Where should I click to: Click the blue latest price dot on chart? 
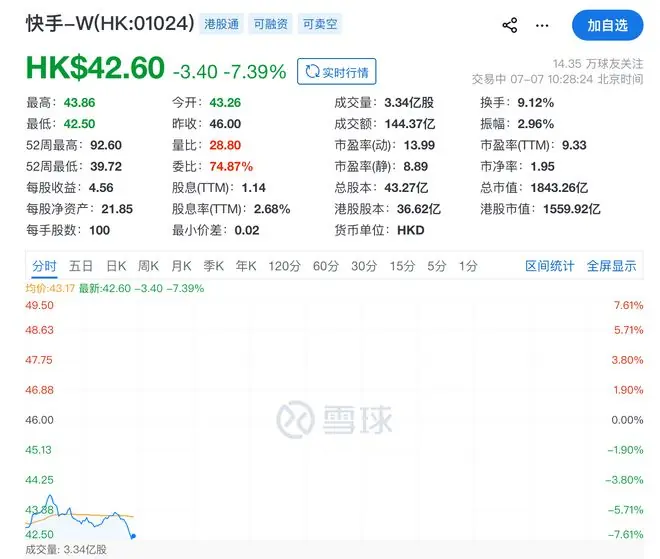(133, 536)
